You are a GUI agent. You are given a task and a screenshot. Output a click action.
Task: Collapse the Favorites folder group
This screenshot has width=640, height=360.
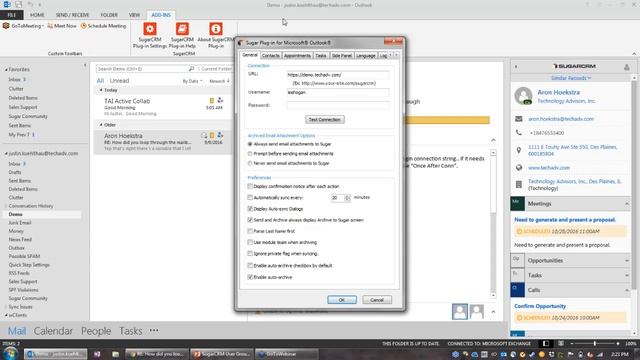[x=6, y=70]
